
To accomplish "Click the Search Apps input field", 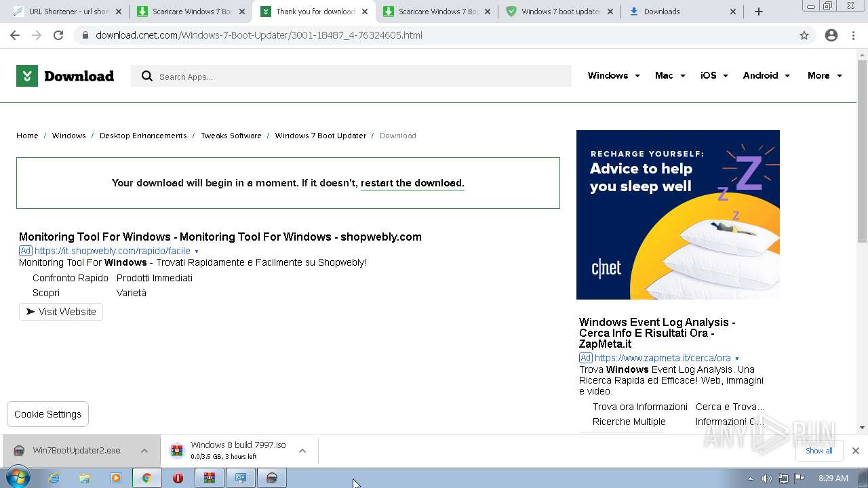I will point(351,76).
